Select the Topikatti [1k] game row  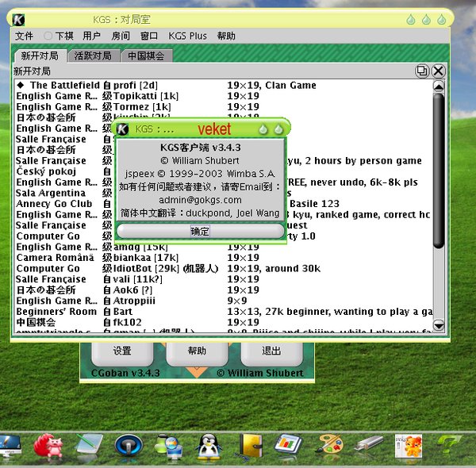coord(224,96)
